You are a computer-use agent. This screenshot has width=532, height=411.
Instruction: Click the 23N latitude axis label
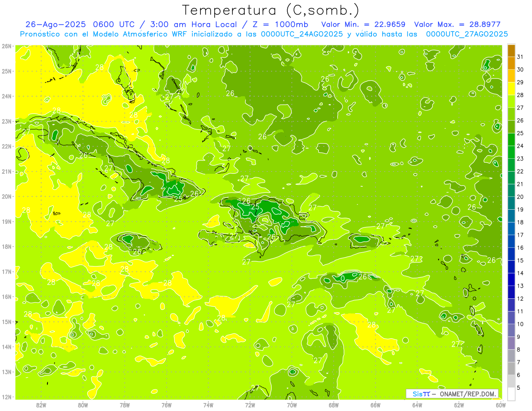coord(7,121)
